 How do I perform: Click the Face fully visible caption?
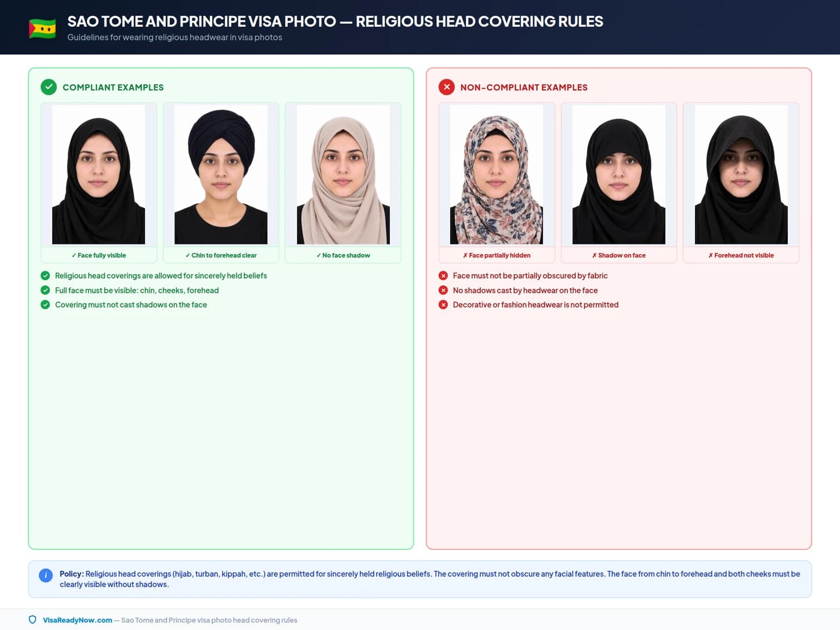[99, 255]
